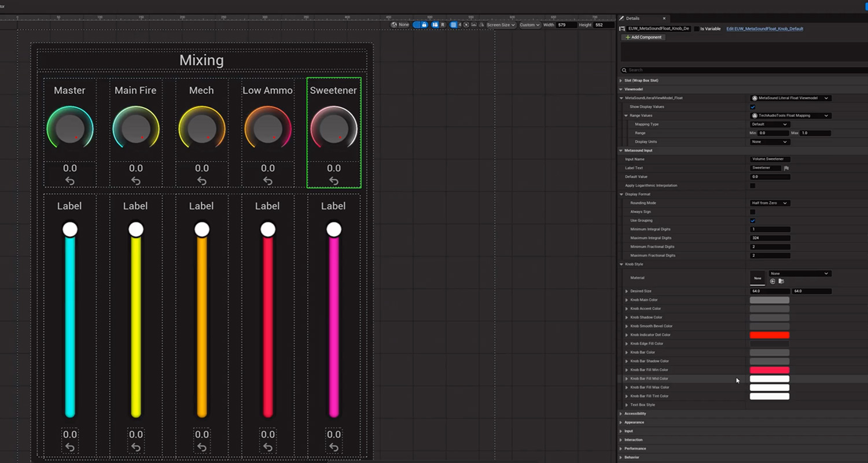Screen dimensions: 868x463
Task: Click the Add Component button
Action: (x=643, y=37)
